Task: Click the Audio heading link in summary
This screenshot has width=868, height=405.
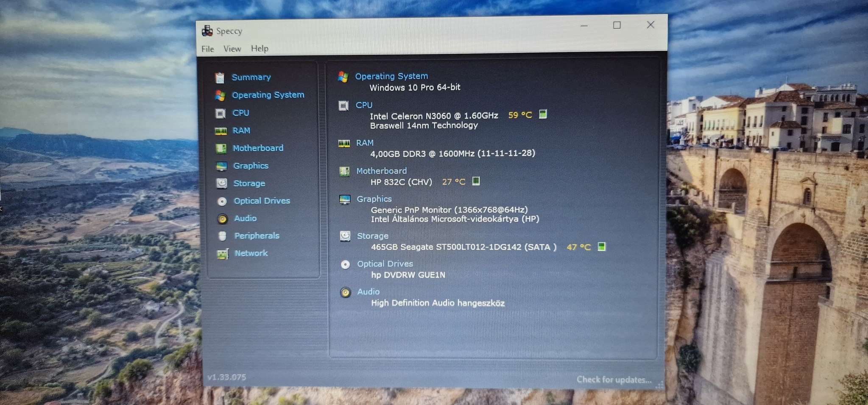Action: tap(368, 291)
